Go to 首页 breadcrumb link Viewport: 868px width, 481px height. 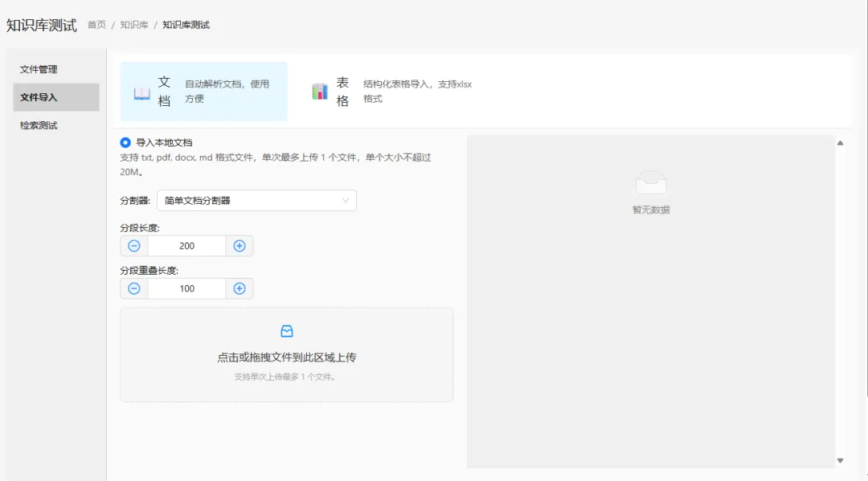96,25
